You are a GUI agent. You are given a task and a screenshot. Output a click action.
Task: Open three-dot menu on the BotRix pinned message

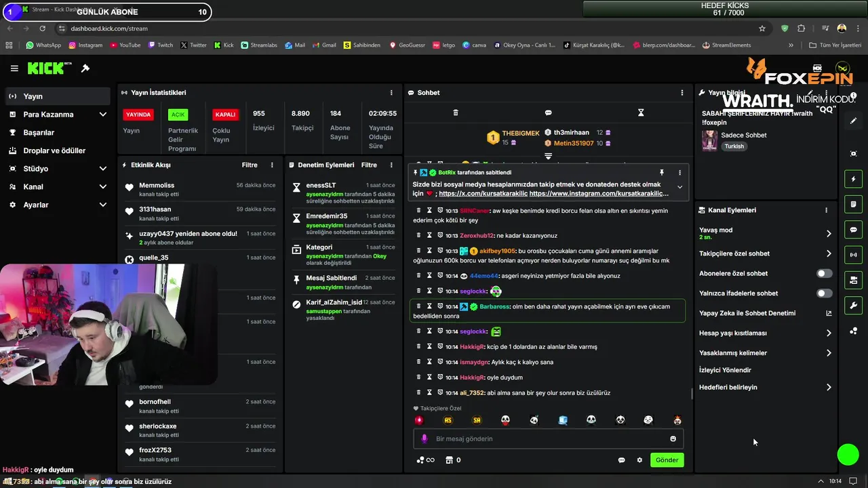coord(679,173)
